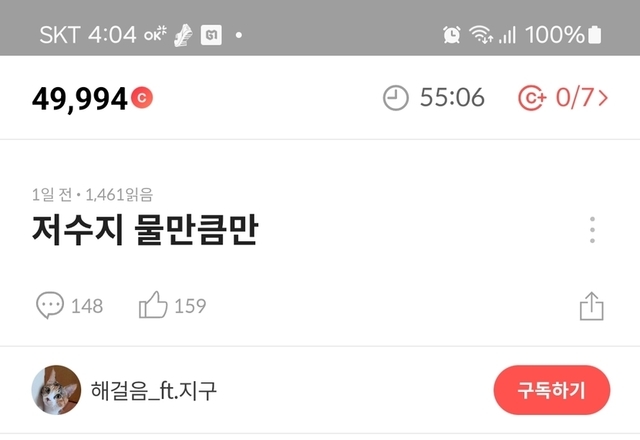
Task: Tap the 159 likes count
Action: pyautogui.click(x=190, y=306)
